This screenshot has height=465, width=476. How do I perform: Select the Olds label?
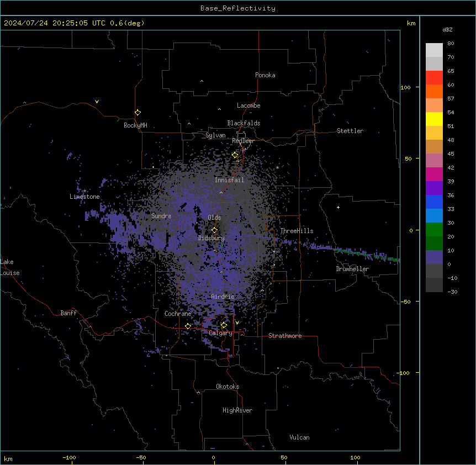pos(214,218)
